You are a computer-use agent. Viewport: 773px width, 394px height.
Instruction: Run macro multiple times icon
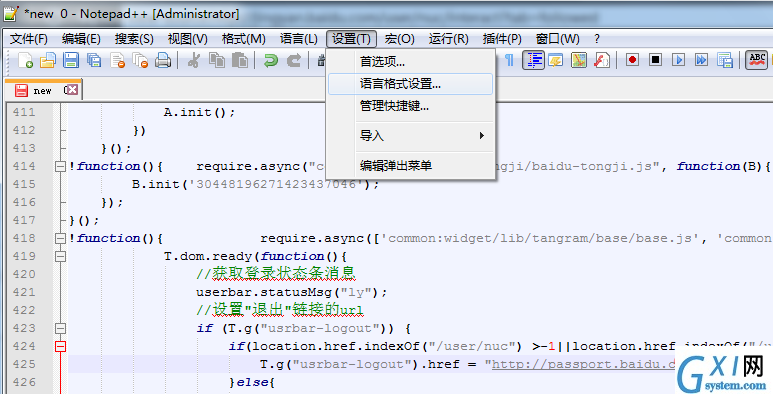click(x=702, y=60)
